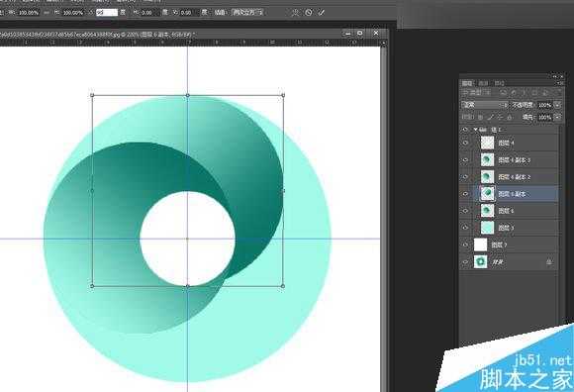Filter layers by shape layer icon

pyautogui.click(x=534, y=93)
